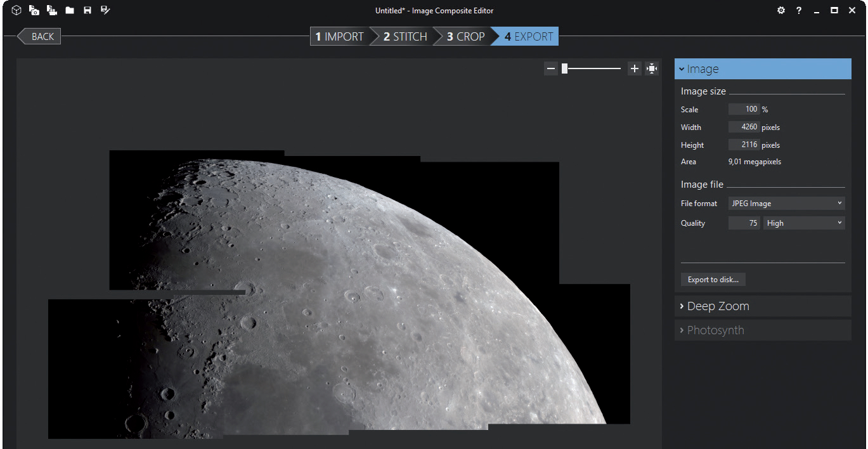Click the new panorama from images icon
This screenshot has height=449, width=868.
point(34,11)
